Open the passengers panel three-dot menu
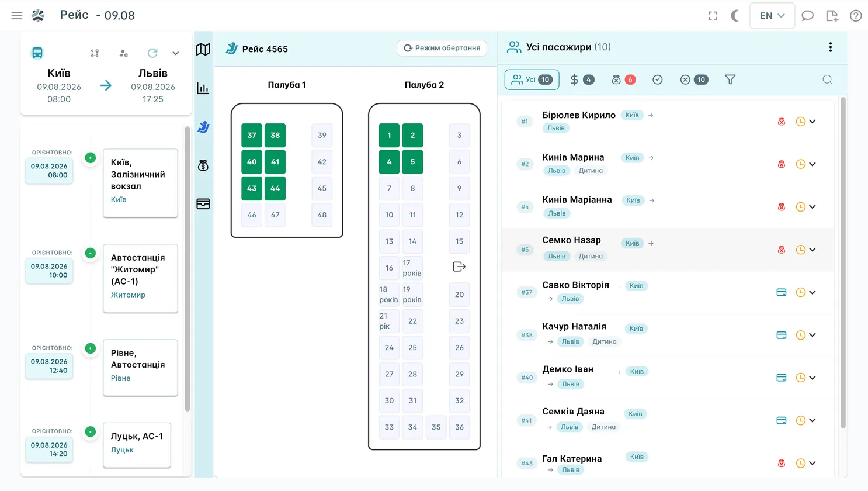Viewport: 868px width, 491px height. click(830, 47)
